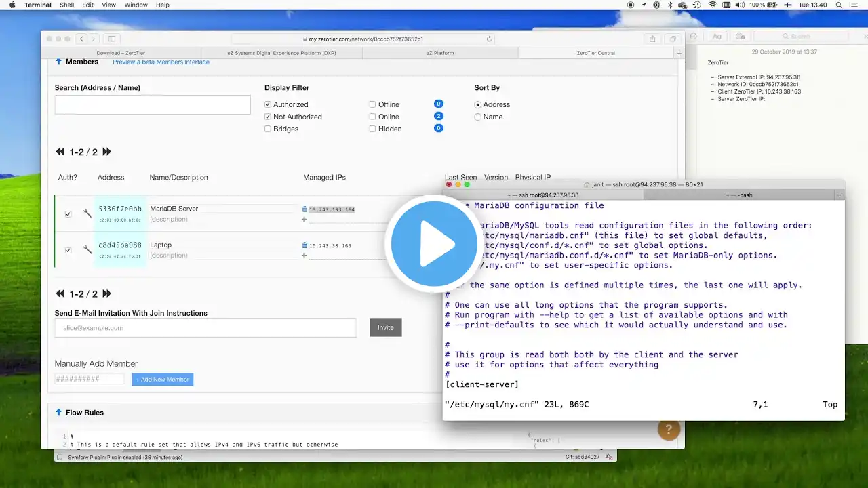
Task: Toggle the Authorized display filter
Action: click(268, 104)
